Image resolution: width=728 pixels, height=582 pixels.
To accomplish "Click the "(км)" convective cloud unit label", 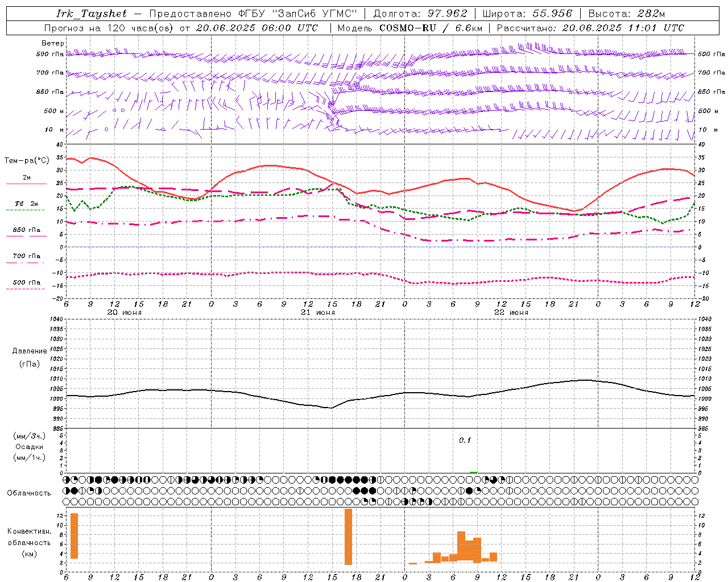I will pyautogui.click(x=30, y=554).
